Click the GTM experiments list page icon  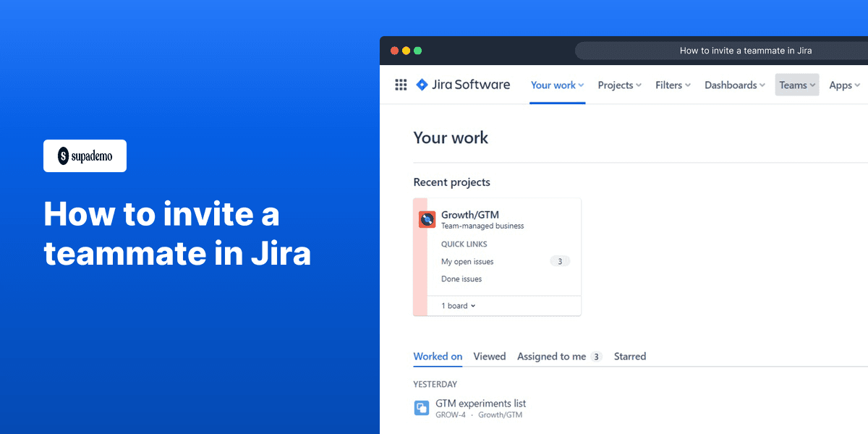[422, 407]
